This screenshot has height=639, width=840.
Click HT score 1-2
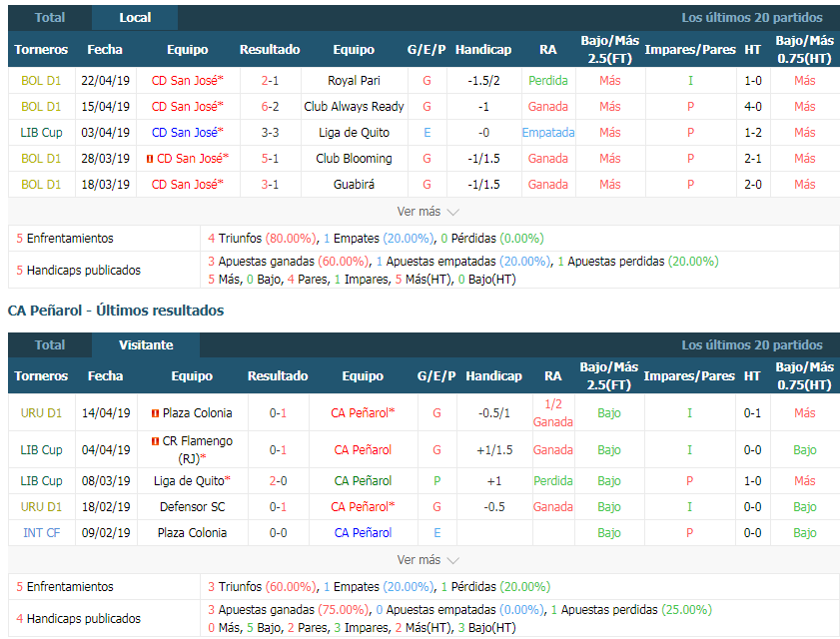(753, 133)
